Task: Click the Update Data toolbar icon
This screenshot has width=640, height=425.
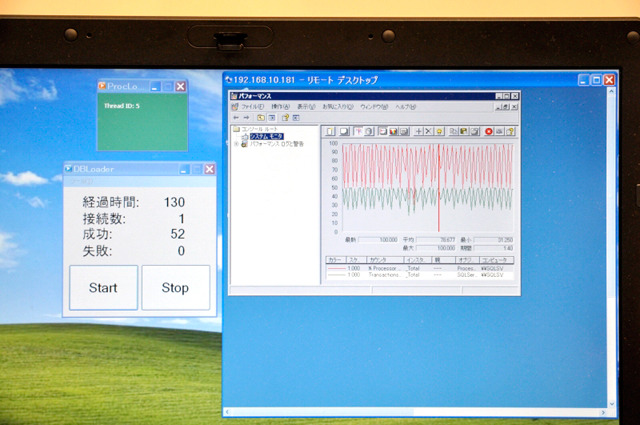Action: (x=499, y=131)
